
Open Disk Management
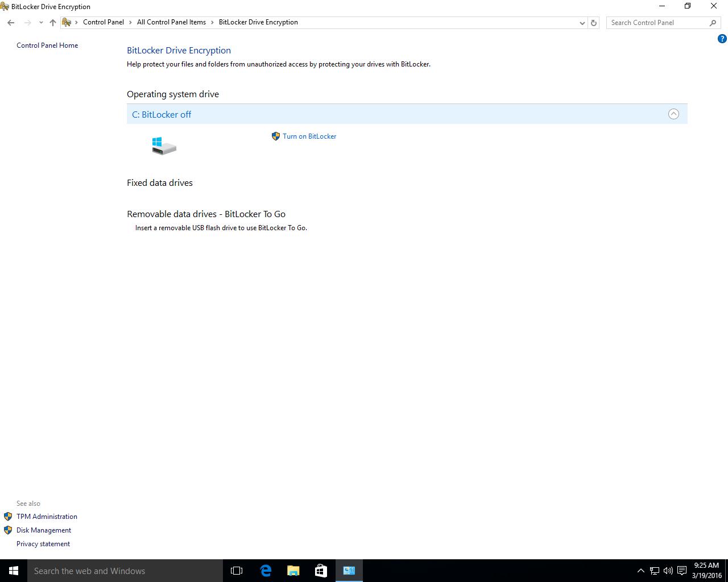44,530
